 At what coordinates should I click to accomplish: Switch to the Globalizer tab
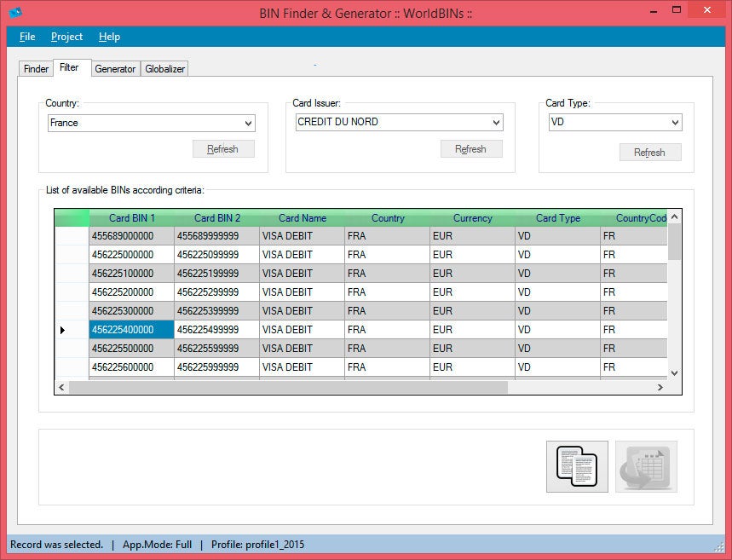click(164, 69)
